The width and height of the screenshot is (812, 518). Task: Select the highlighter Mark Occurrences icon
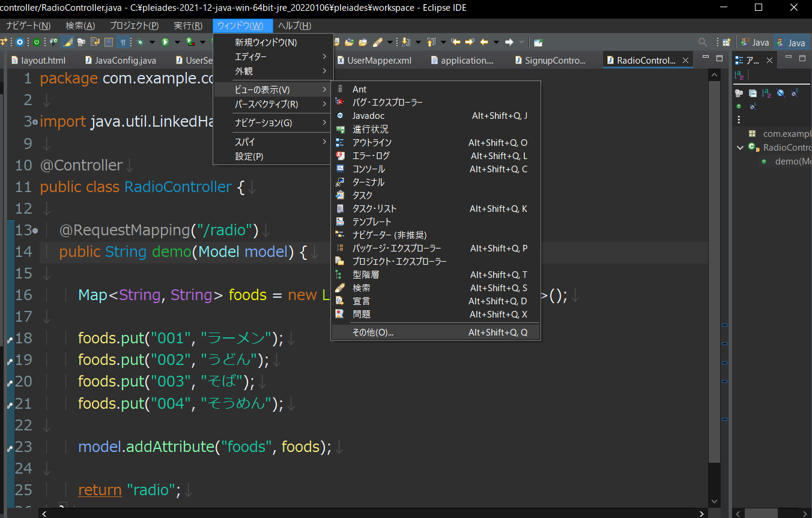[67, 42]
